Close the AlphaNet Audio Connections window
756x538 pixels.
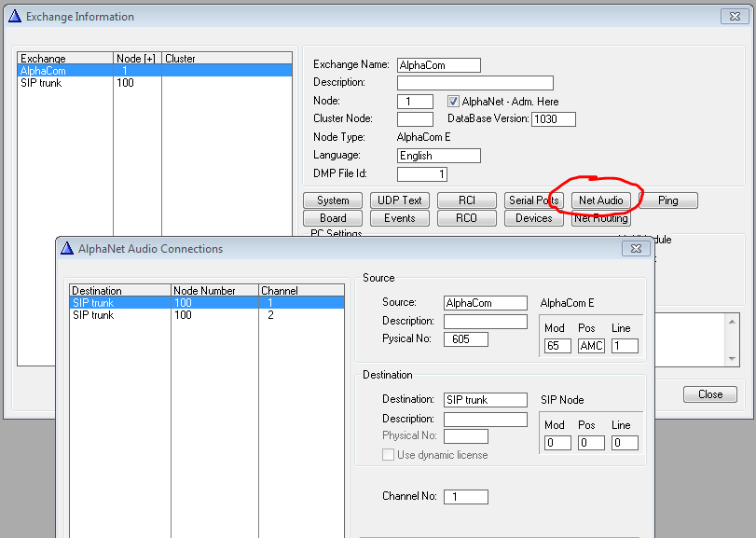(636, 249)
